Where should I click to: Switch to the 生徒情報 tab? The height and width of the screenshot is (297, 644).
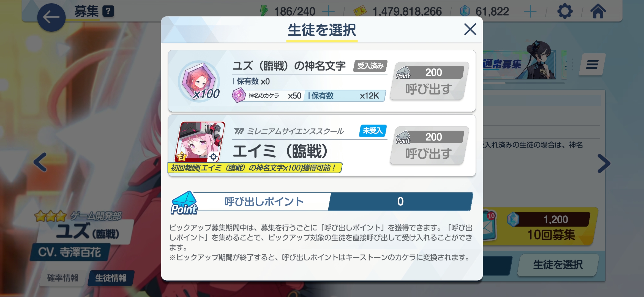click(x=111, y=278)
